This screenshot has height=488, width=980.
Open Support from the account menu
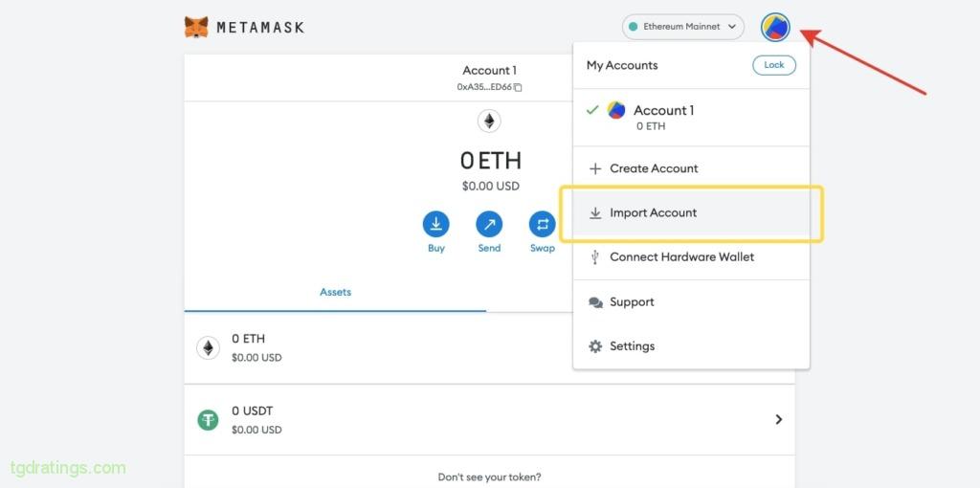tap(691, 302)
